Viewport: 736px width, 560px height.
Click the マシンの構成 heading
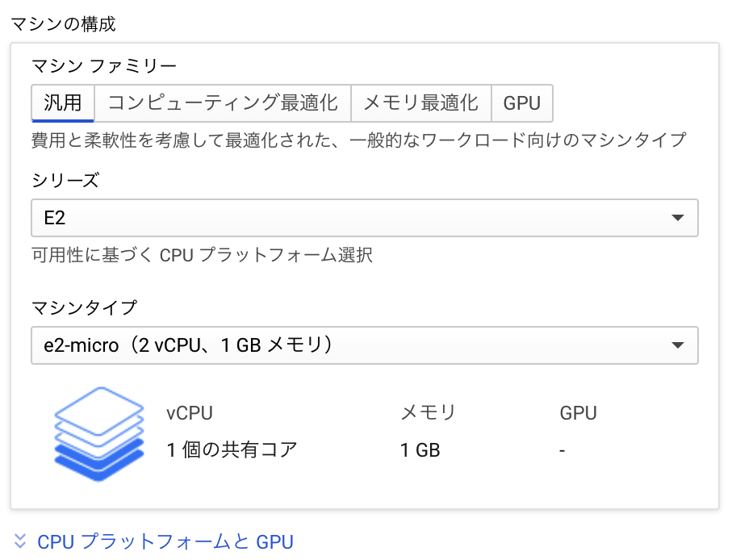(62, 24)
